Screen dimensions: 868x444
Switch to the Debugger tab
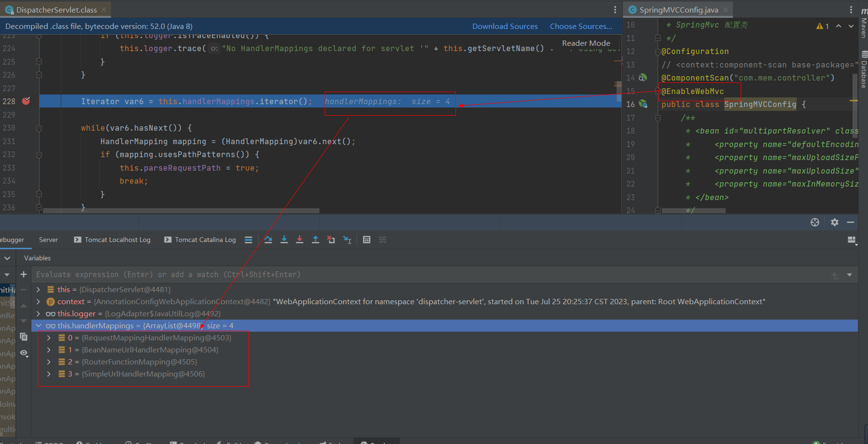pos(12,240)
